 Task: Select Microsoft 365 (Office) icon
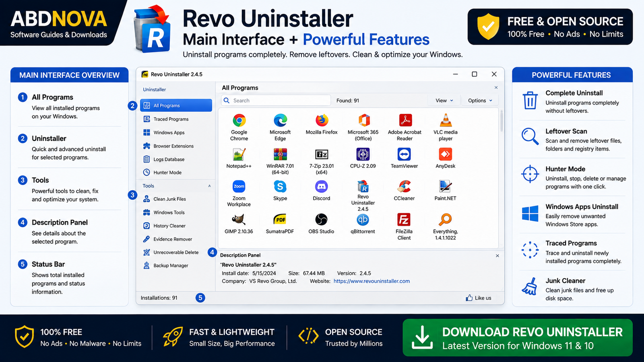tap(363, 120)
